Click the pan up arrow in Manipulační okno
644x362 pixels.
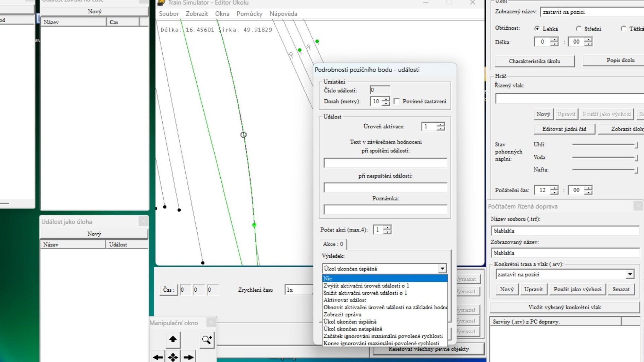173,339
